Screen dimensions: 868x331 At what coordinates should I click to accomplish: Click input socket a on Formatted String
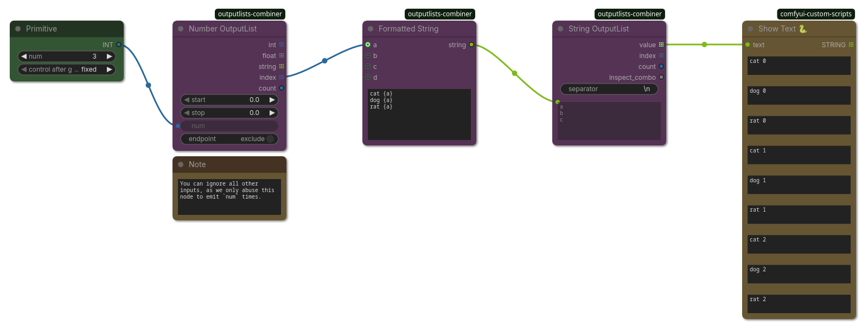pos(368,44)
